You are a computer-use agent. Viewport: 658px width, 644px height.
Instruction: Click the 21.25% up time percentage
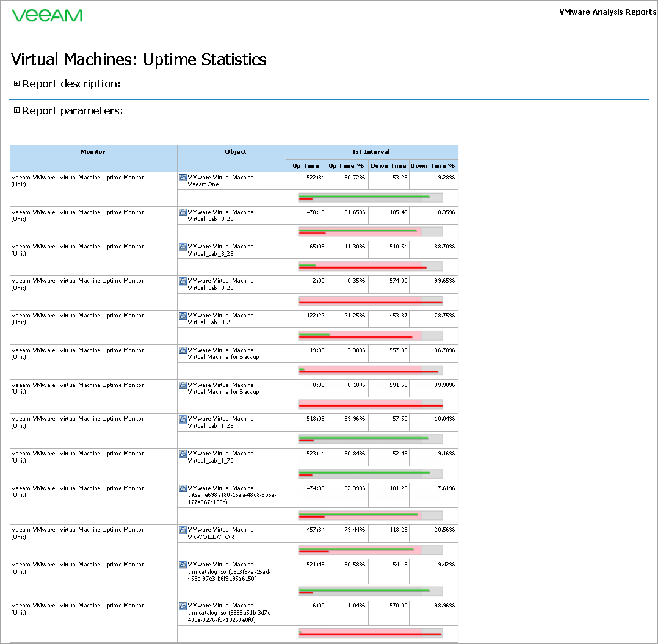coord(355,316)
